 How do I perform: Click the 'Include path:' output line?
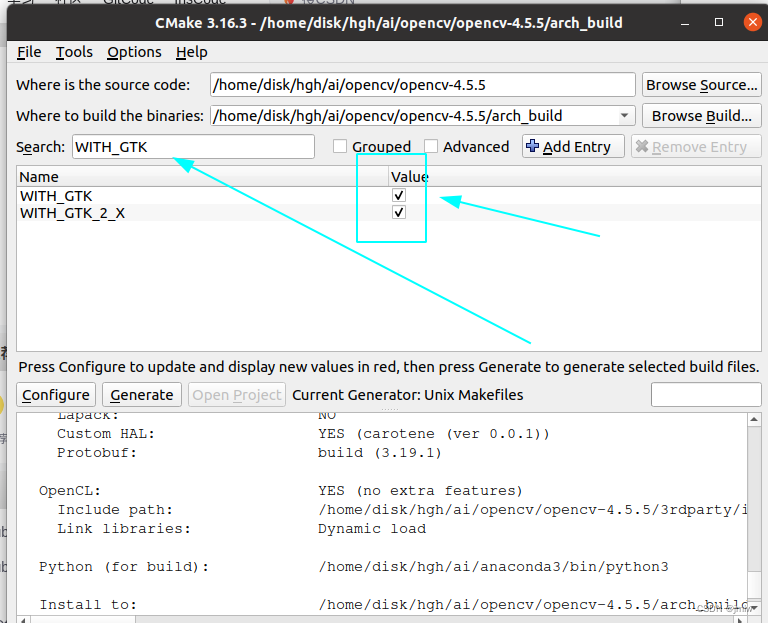(x=115, y=509)
